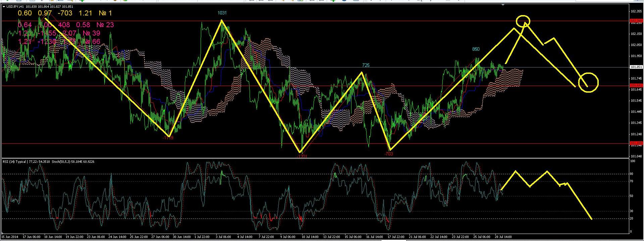Click the 1031 peak label
This screenshot has height=241, width=644.
pos(222,13)
